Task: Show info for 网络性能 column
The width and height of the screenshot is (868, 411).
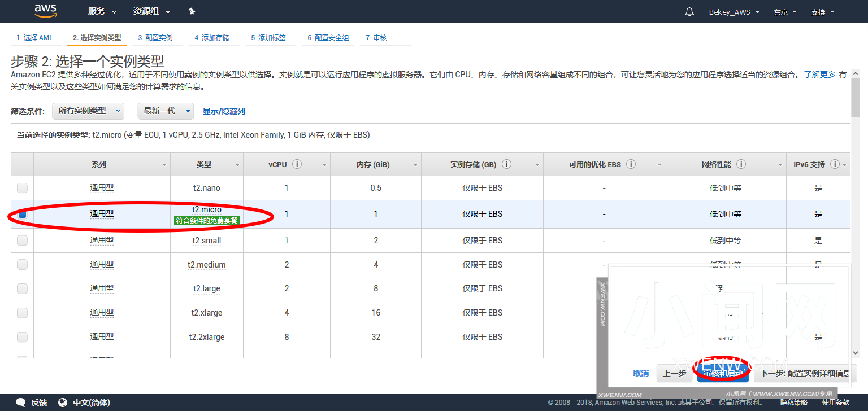Action: coord(741,164)
